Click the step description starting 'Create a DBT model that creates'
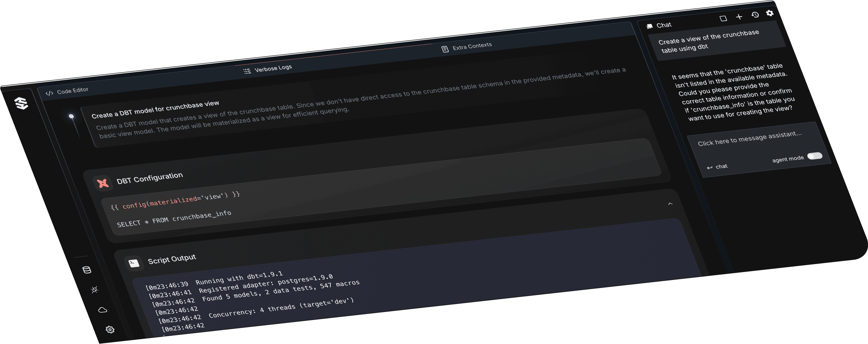The width and height of the screenshot is (868, 344). click(361, 103)
